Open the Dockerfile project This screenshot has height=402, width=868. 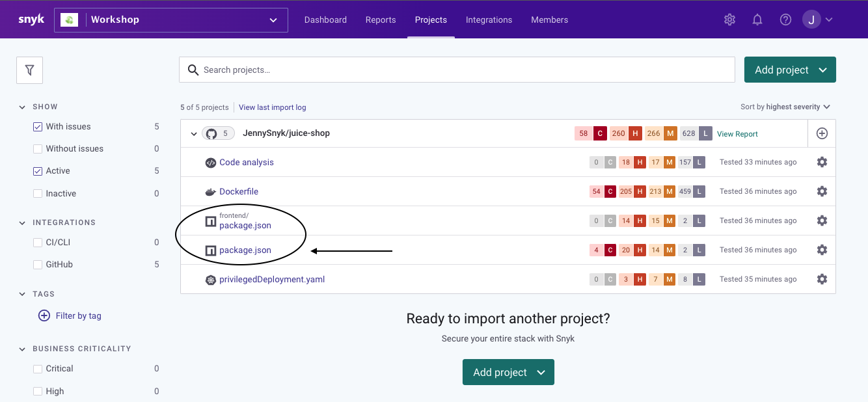coord(239,192)
